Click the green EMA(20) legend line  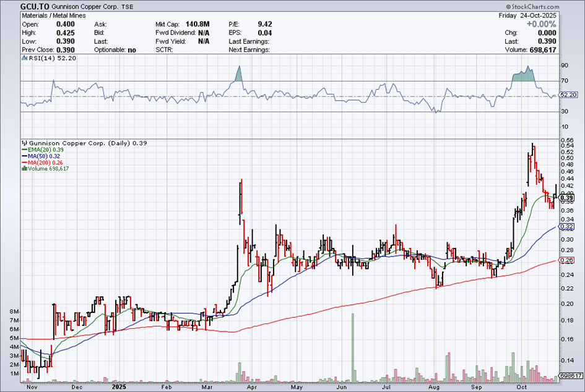25,150
